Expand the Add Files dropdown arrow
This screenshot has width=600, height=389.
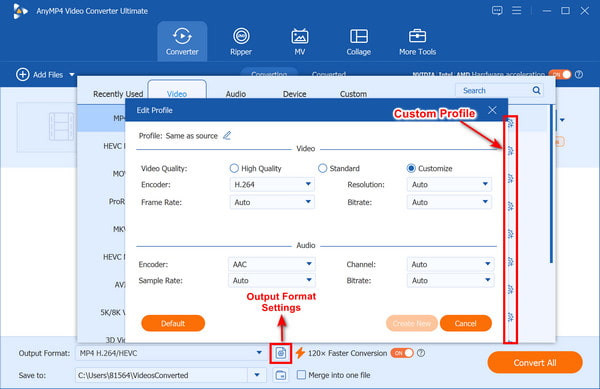[72, 75]
